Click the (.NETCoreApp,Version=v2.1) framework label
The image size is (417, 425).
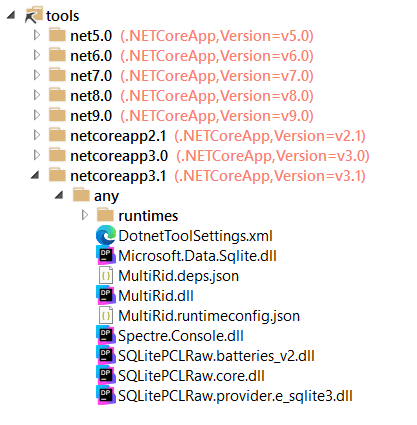point(270,136)
